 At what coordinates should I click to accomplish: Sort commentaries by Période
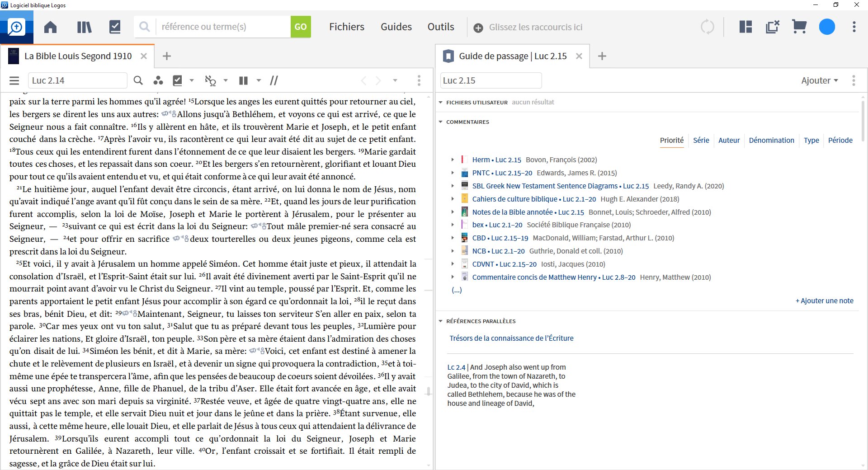pyautogui.click(x=840, y=140)
